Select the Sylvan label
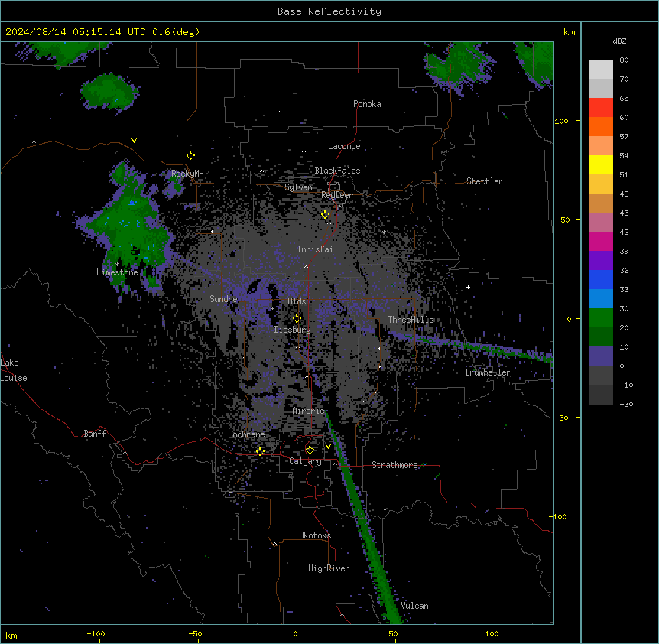This screenshot has height=644, width=659. coord(298,187)
